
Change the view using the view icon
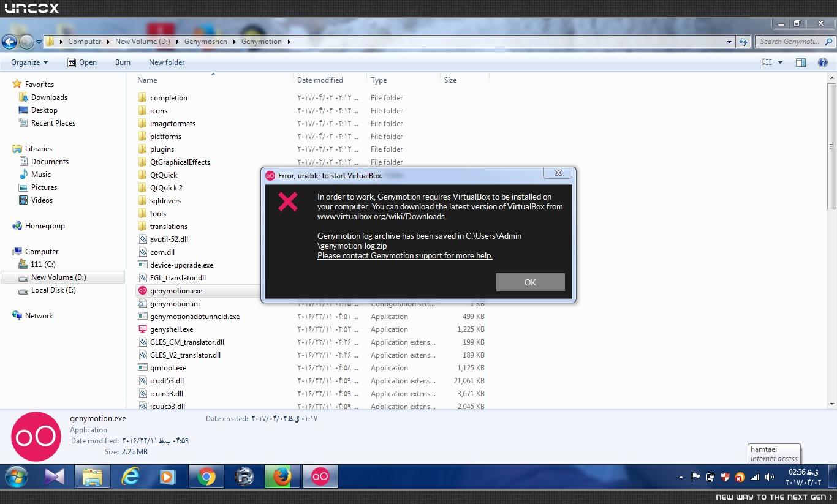(767, 62)
